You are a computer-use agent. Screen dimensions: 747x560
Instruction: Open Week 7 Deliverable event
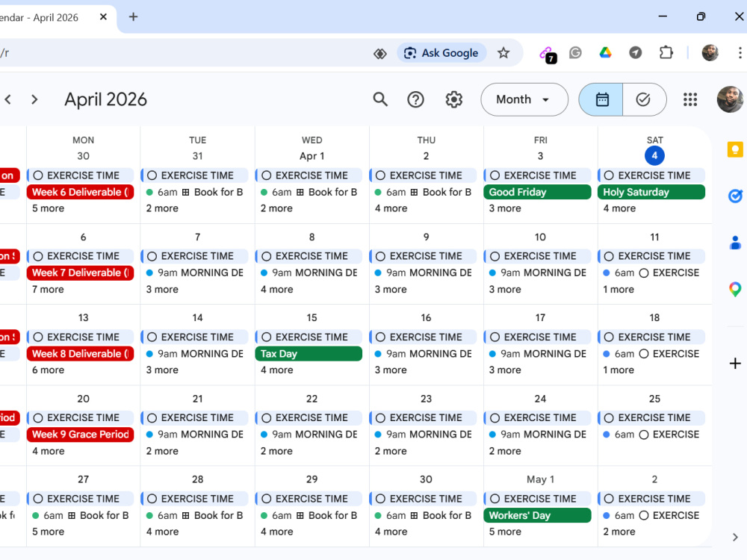pyautogui.click(x=80, y=273)
